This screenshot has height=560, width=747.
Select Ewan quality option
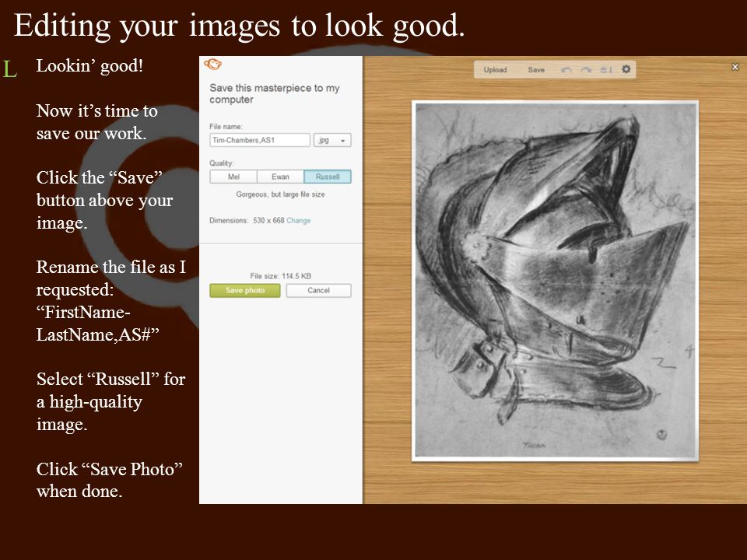280,177
